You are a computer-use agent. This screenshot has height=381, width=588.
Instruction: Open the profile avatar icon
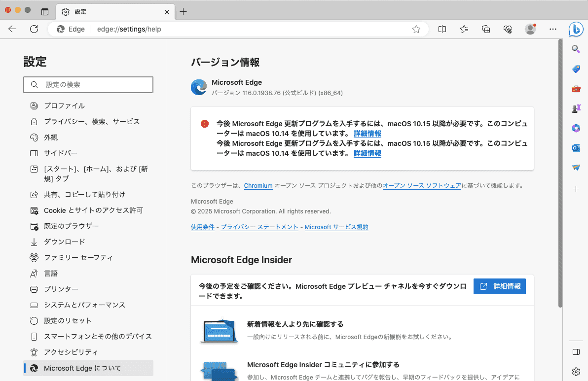530,29
